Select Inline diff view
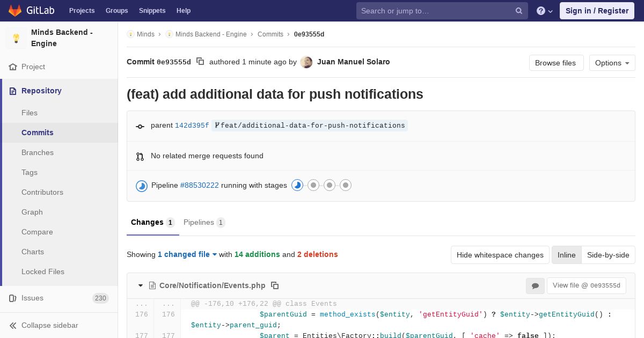 tap(567, 255)
